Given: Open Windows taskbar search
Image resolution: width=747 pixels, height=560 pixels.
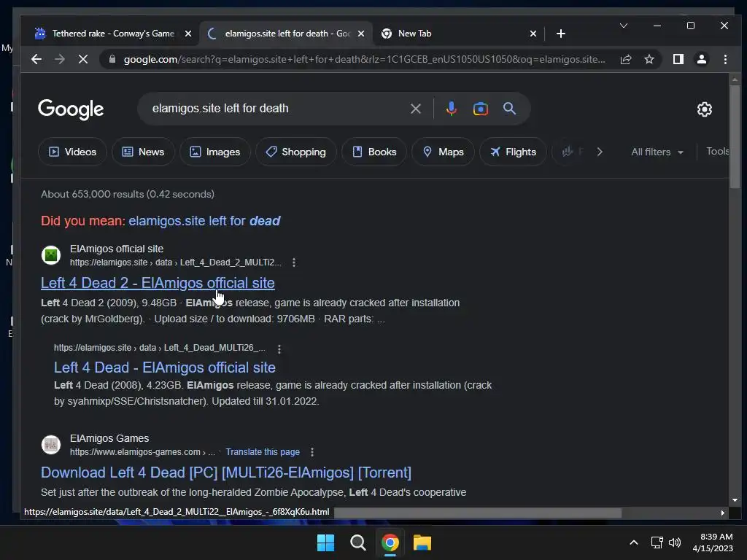Looking at the screenshot, I should [357, 542].
